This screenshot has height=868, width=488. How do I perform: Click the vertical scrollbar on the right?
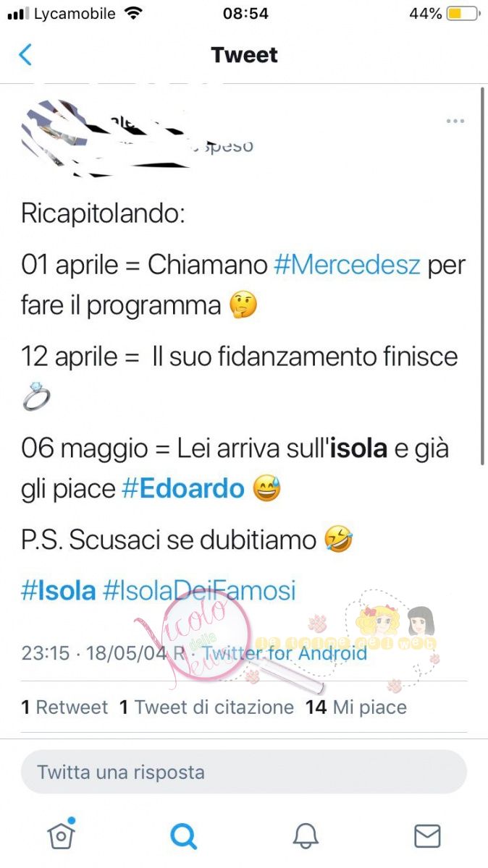[x=483, y=275]
